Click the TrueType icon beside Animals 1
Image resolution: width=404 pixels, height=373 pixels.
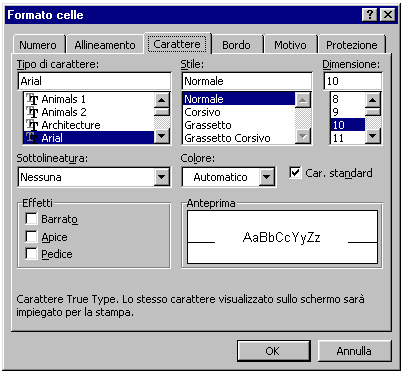pos(32,99)
